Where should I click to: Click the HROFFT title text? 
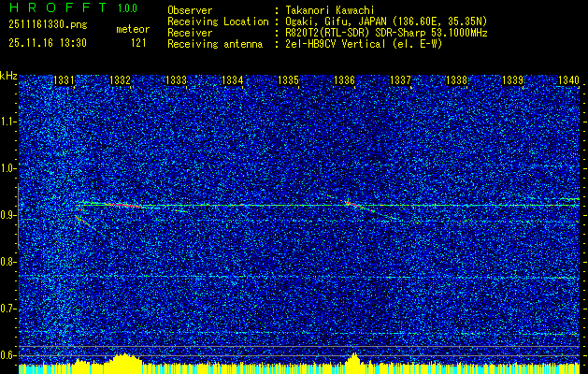[59, 7]
